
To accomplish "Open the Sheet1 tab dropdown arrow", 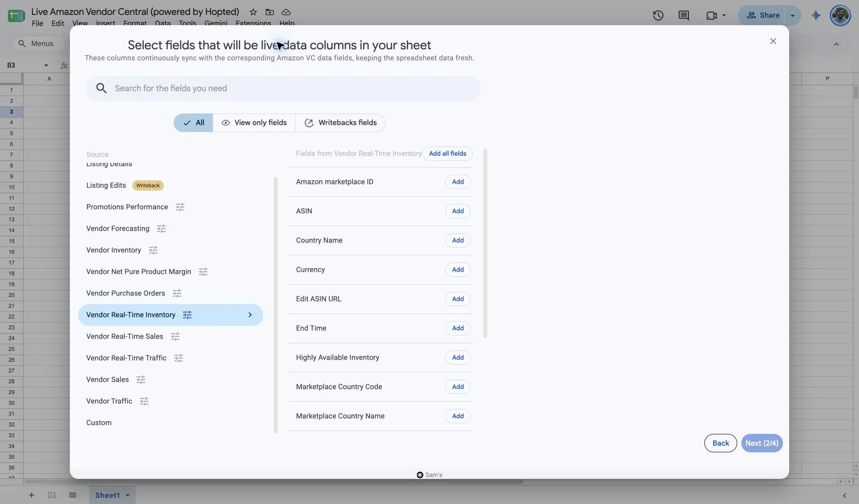I will click(127, 495).
